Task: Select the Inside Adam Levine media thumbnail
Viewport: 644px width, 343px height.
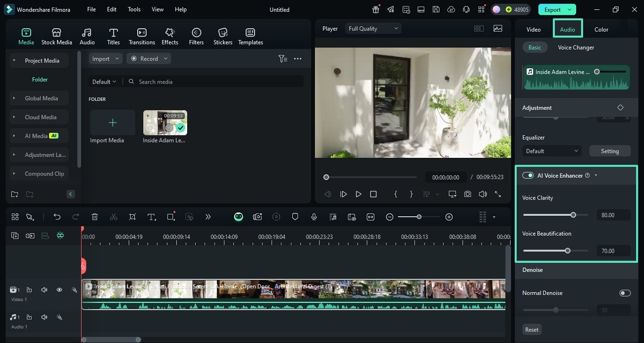Action: [x=165, y=123]
